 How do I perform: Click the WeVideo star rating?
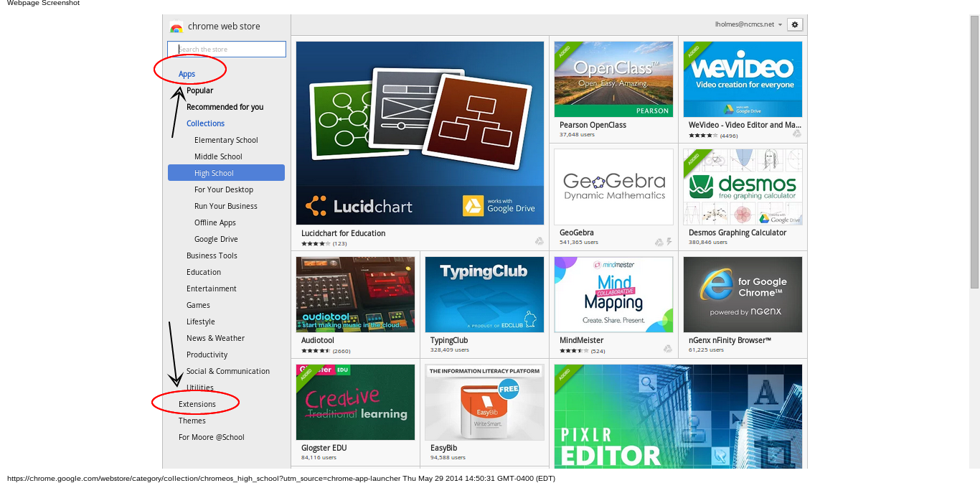(x=703, y=136)
